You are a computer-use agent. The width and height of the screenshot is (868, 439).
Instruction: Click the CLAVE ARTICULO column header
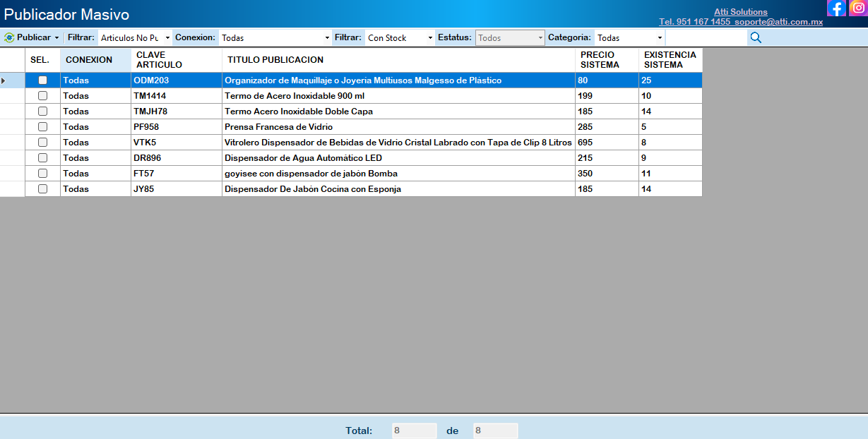176,60
